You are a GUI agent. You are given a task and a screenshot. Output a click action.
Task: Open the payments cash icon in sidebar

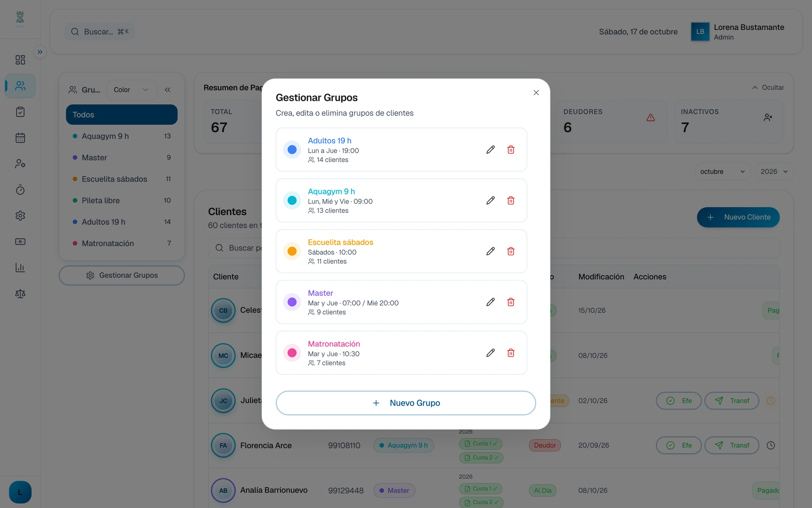(20, 242)
